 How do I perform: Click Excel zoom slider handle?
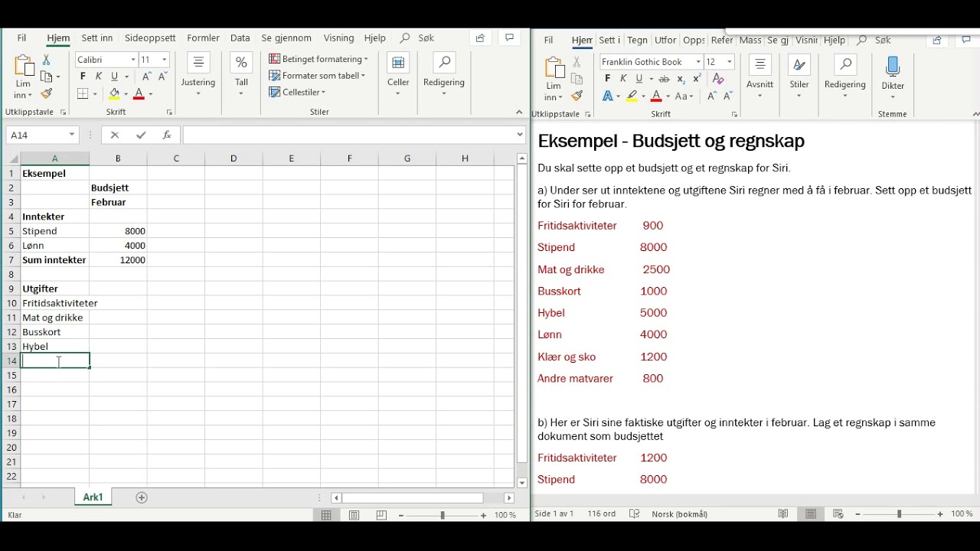[442, 515]
